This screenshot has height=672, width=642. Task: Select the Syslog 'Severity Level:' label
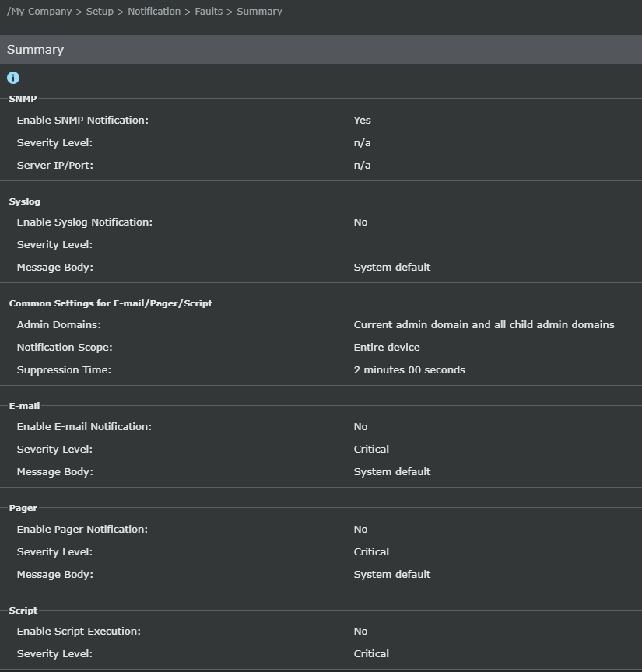pyautogui.click(x=54, y=245)
